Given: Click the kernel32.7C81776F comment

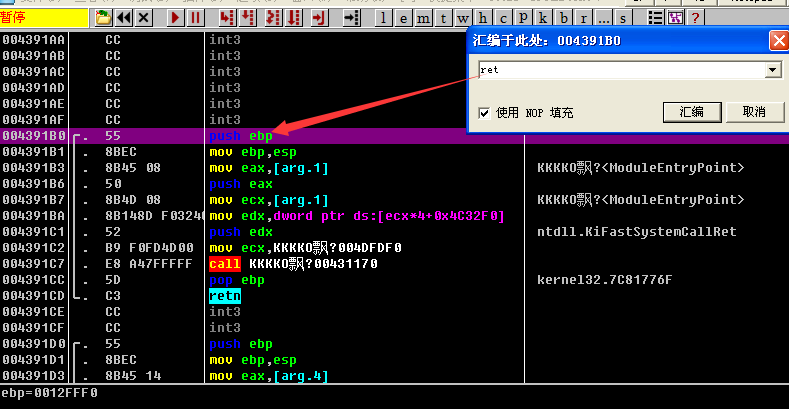Looking at the screenshot, I should tap(604, 280).
